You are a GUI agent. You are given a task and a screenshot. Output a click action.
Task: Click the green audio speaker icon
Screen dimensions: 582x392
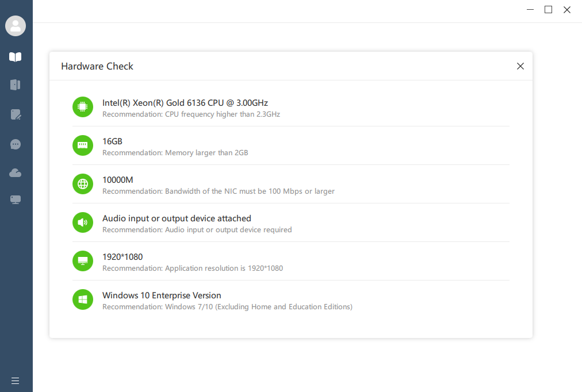83,222
